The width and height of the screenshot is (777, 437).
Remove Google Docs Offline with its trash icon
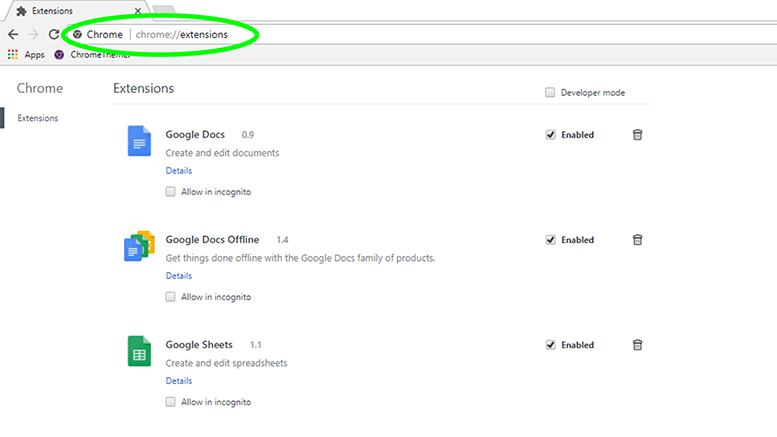(637, 240)
